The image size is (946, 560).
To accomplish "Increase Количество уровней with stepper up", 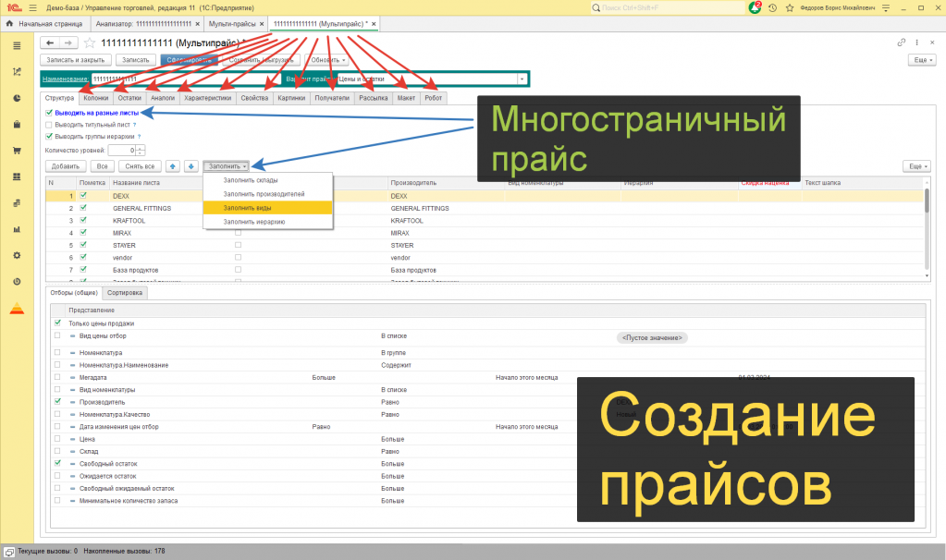I will tap(141, 148).
